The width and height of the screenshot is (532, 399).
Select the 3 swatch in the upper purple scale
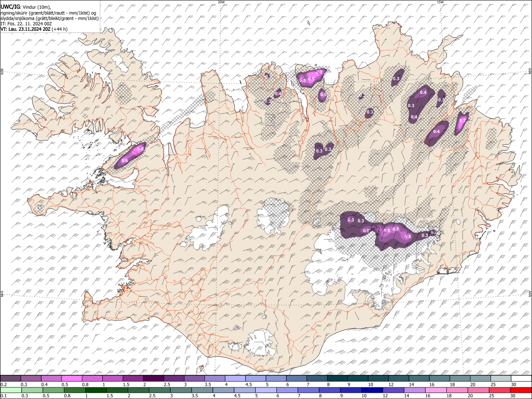coord(194,378)
